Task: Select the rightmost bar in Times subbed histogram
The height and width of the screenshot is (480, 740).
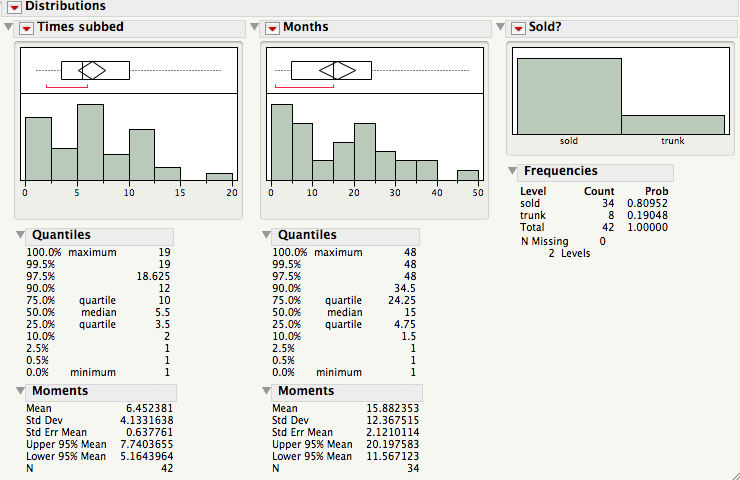Action: (x=219, y=177)
